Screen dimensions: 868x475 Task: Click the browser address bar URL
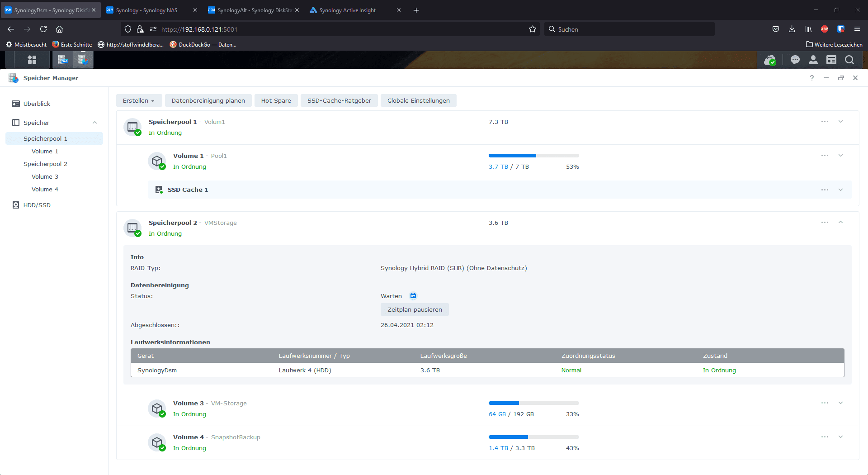point(199,29)
